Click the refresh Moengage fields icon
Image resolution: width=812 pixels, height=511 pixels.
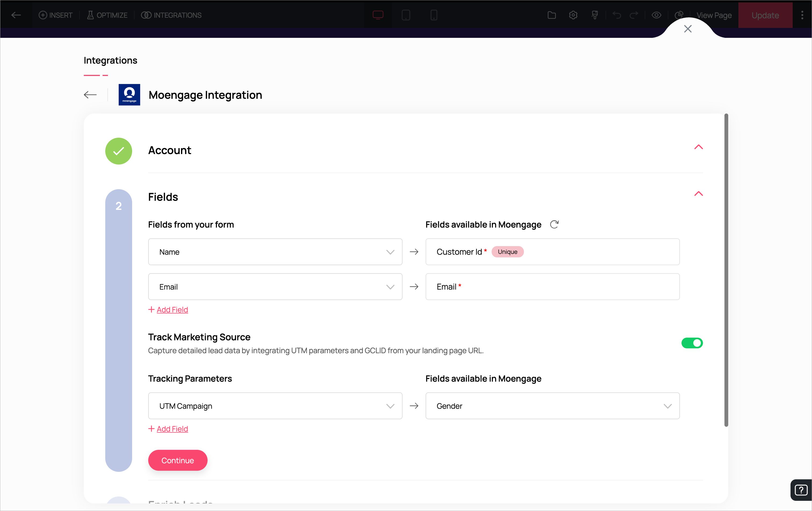[x=554, y=224]
